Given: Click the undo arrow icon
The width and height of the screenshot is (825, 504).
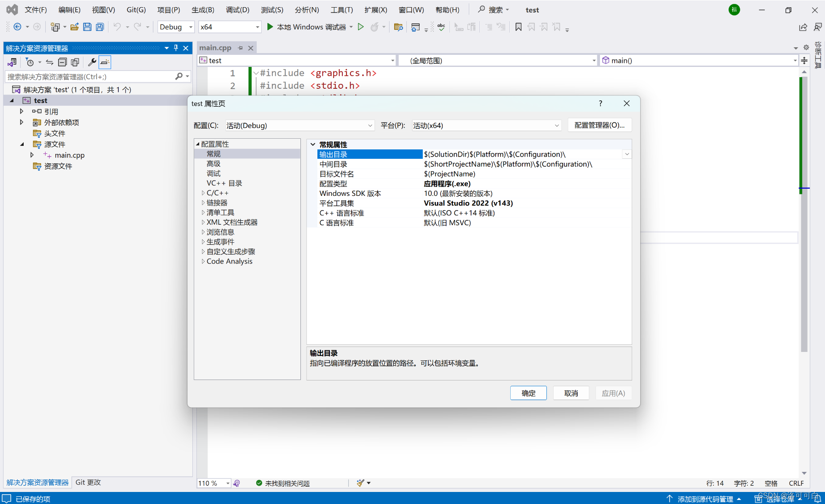Looking at the screenshot, I should click(x=117, y=27).
